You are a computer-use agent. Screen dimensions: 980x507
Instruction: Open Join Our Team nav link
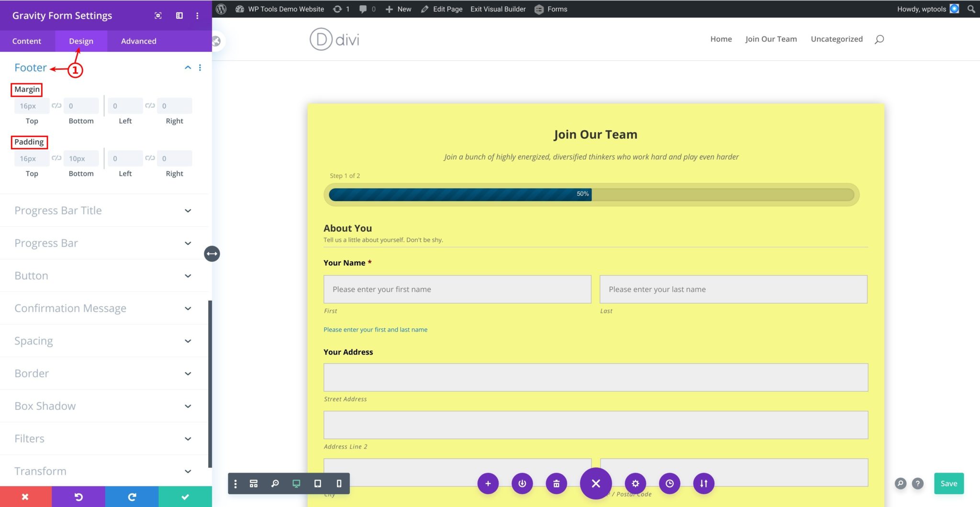click(x=771, y=39)
